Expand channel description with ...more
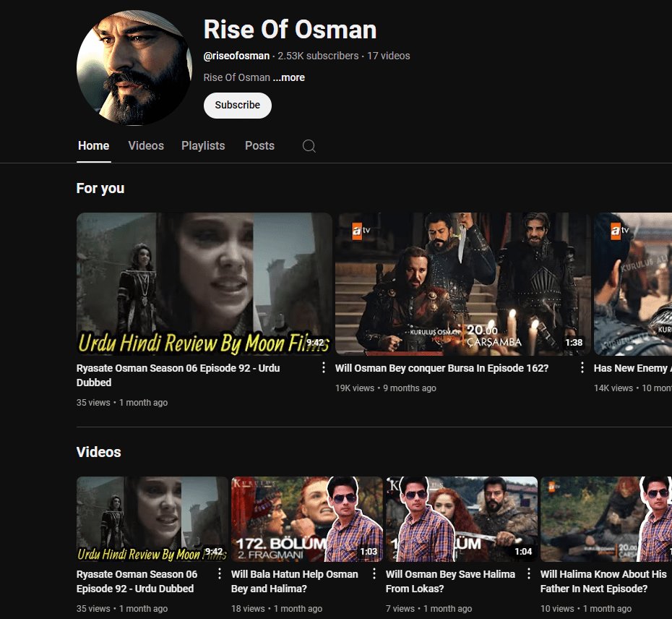The image size is (672, 619). 289,77
